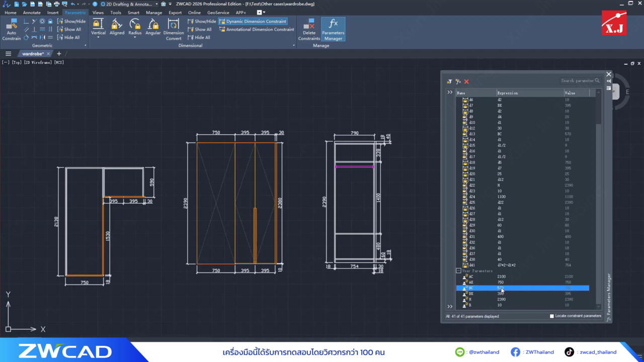The image size is (644, 362).
Task: Expand the Radius constraint dropdown arrow
Action: coord(135,38)
